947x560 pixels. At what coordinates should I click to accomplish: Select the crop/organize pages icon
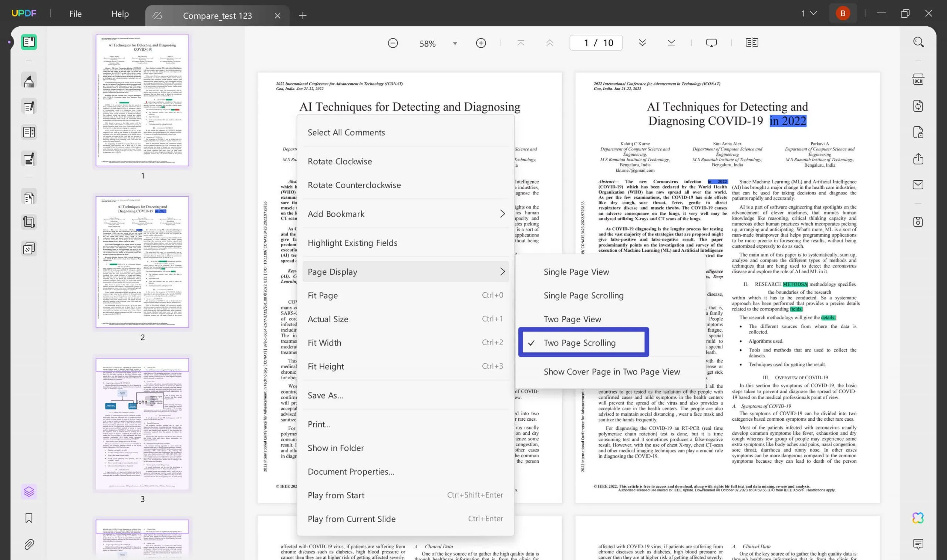click(x=29, y=223)
